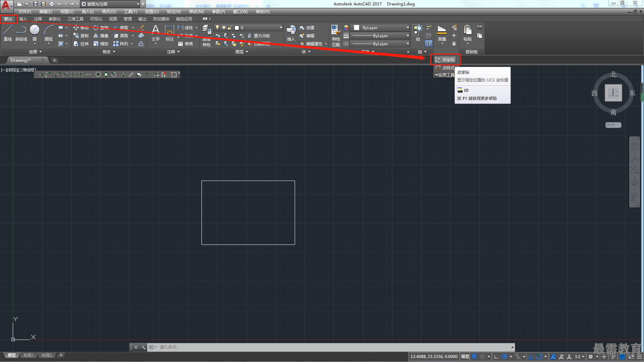Click the Scale (缩放) tool

[101, 44]
